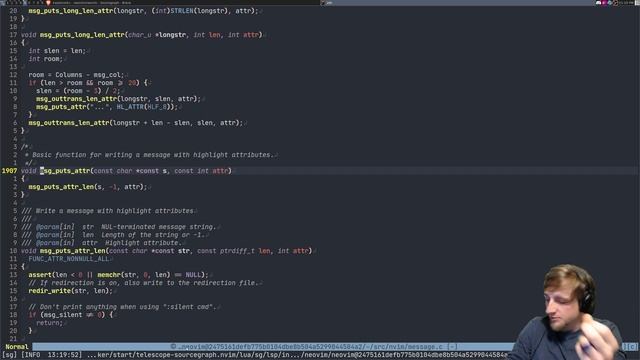This screenshot has width=640, height=360.
Task: Click the 'return;' statement
Action: coord(49,322)
